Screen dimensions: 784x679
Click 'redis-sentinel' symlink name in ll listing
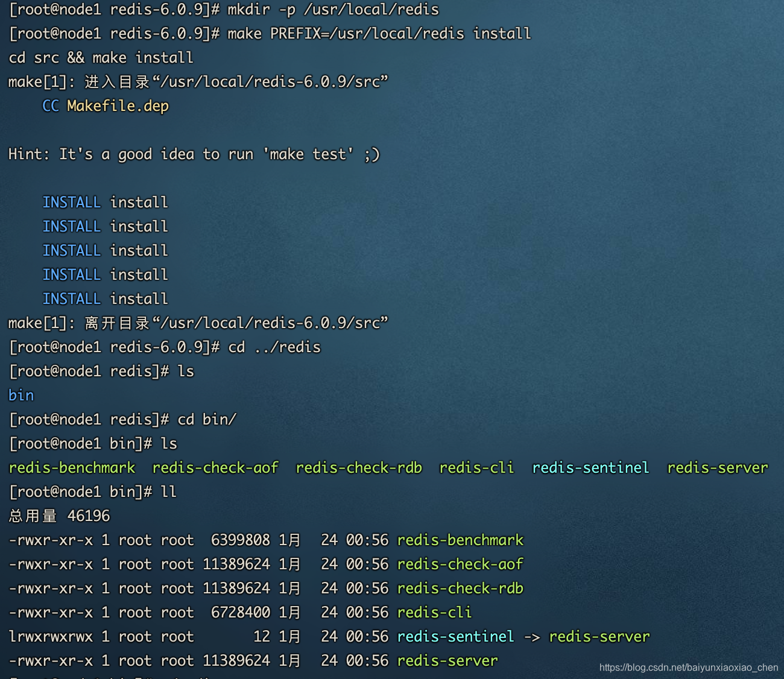[x=456, y=637]
